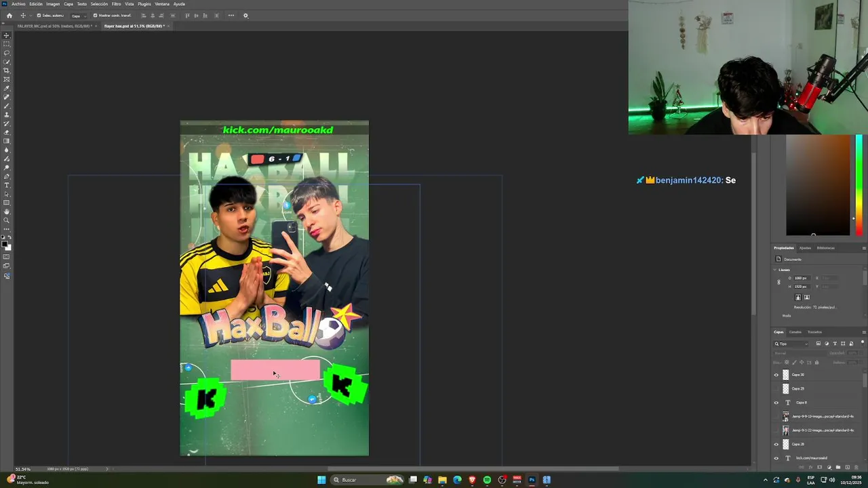Hide the Capa 30 layer
The width and height of the screenshot is (868, 488).
pos(776,375)
